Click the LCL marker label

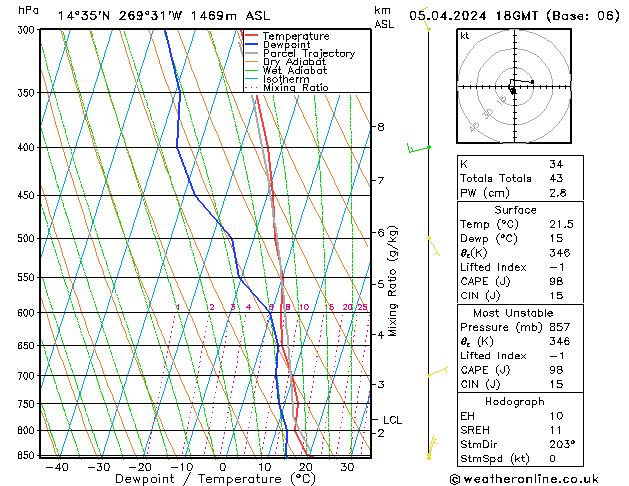tap(392, 420)
